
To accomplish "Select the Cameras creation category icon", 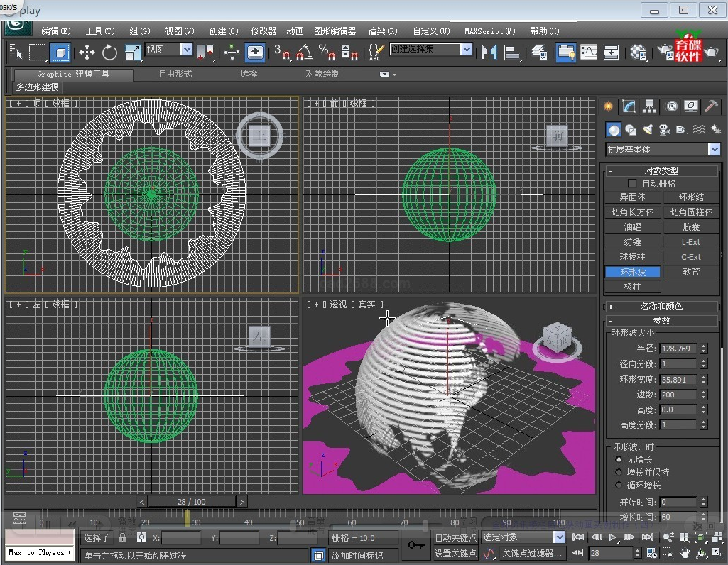I will pyautogui.click(x=665, y=130).
